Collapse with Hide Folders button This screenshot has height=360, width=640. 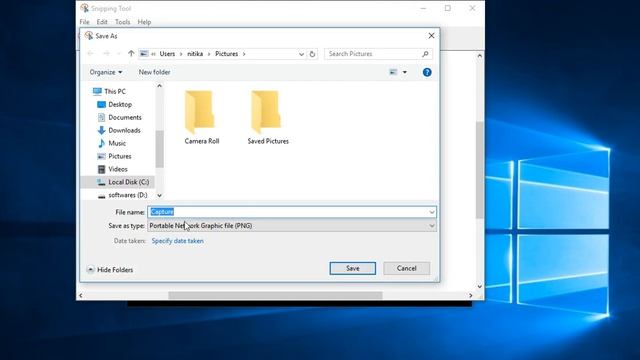pyautogui.click(x=110, y=270)
